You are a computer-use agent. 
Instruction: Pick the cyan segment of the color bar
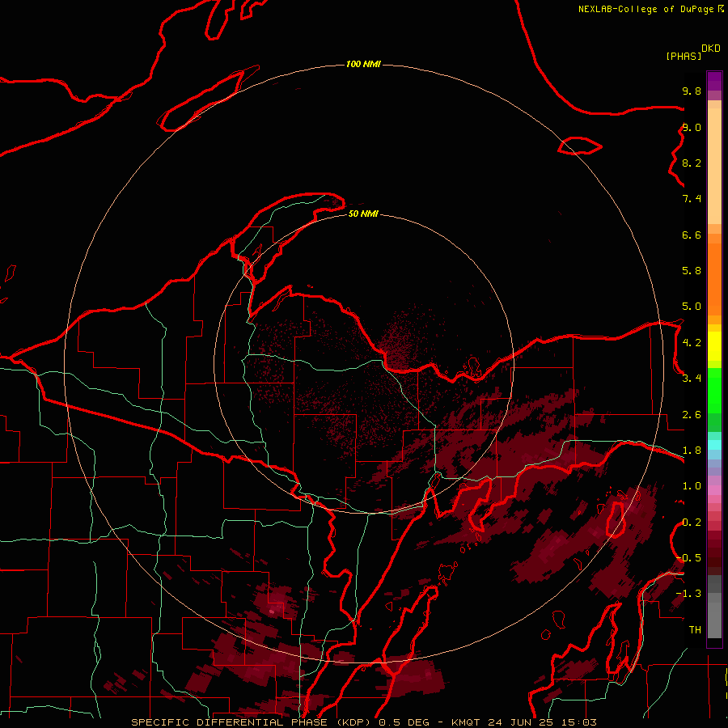click(x=714, y=444)
